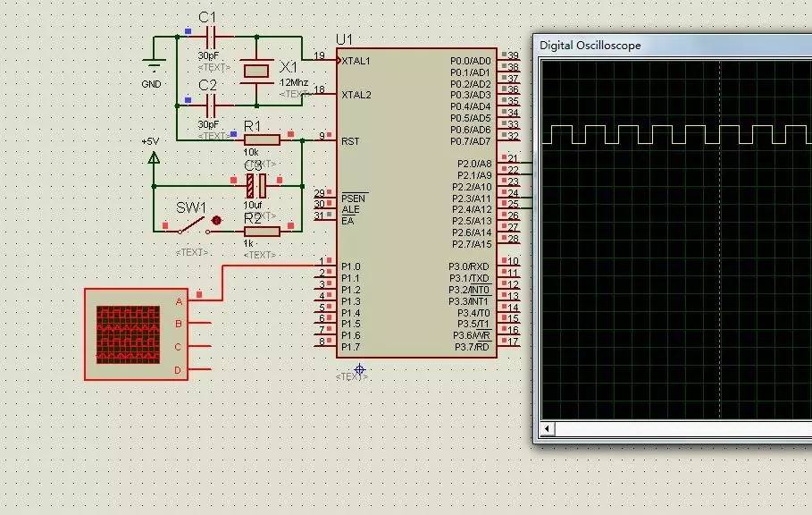Click the blue origin marker below U1
Viewport: 812px width, 515px height.
(360, 368)
